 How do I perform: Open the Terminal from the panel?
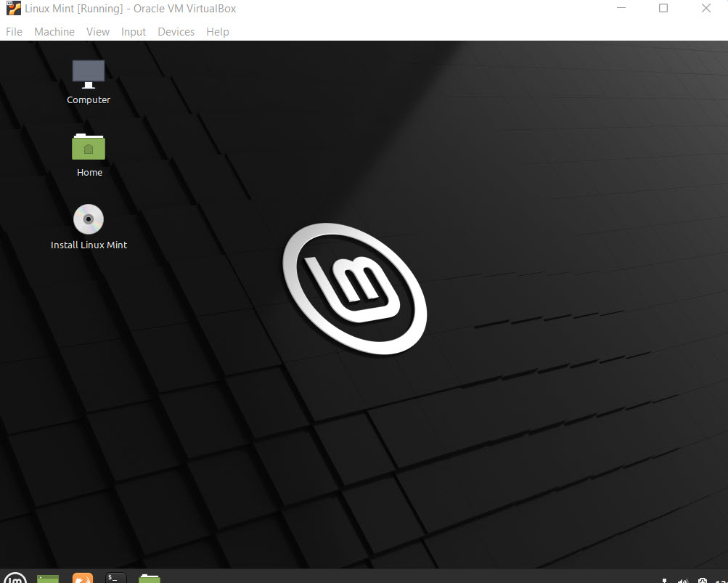pyautogui.click(x=116, y=579)
